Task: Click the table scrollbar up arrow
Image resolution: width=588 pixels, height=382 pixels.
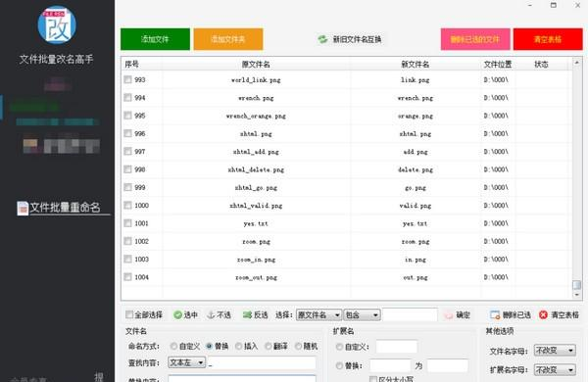Action: click(x=577, y=63)
